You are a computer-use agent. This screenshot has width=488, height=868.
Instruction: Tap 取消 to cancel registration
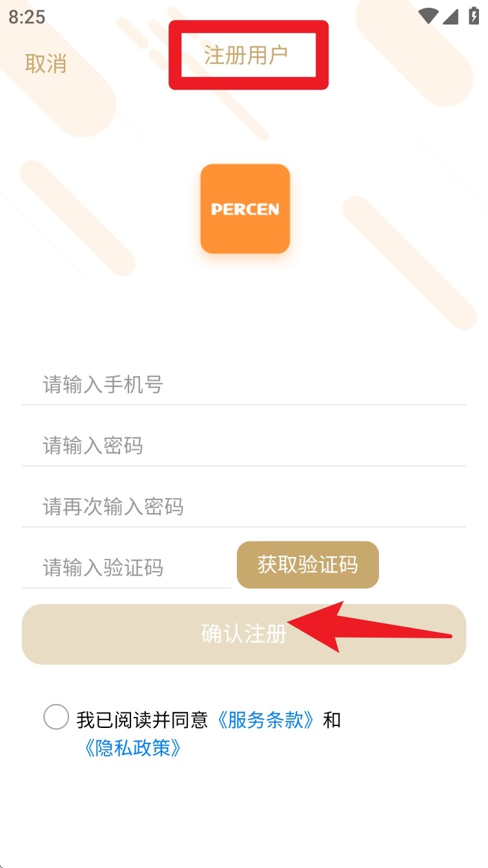click(45, 63)
